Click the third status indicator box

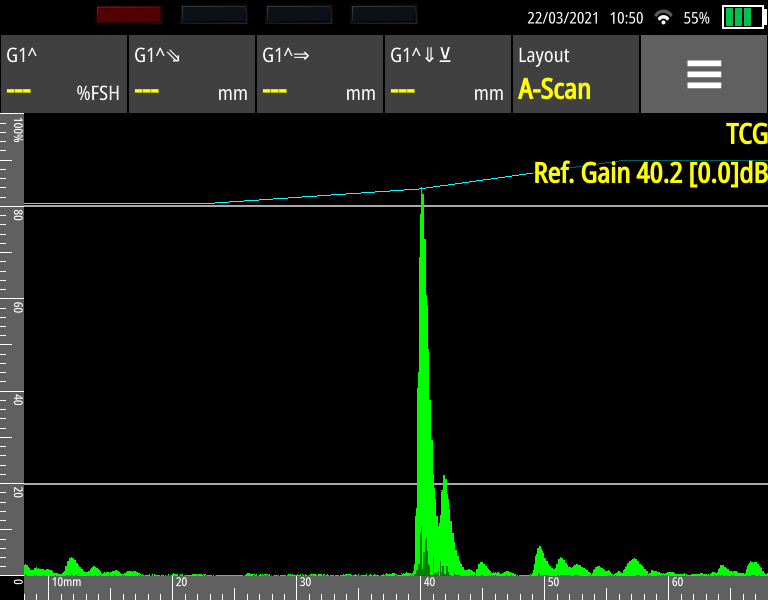[x=300, y=14]
